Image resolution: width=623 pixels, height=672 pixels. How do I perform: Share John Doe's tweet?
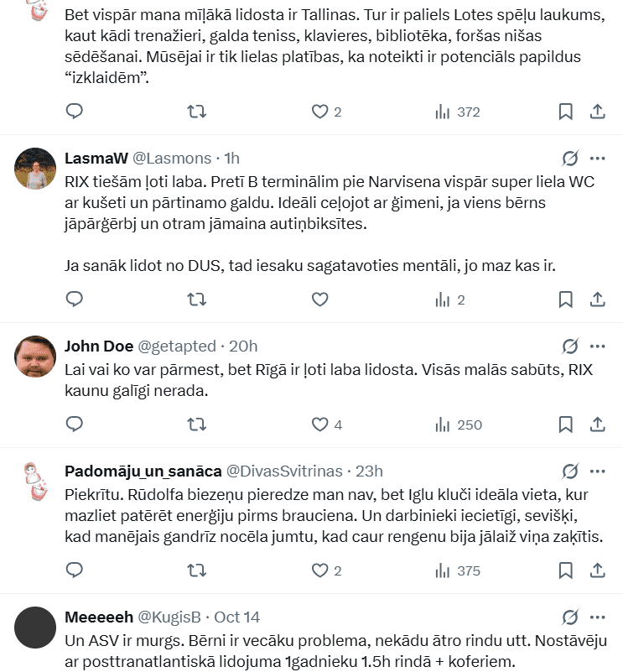[598, 425]
